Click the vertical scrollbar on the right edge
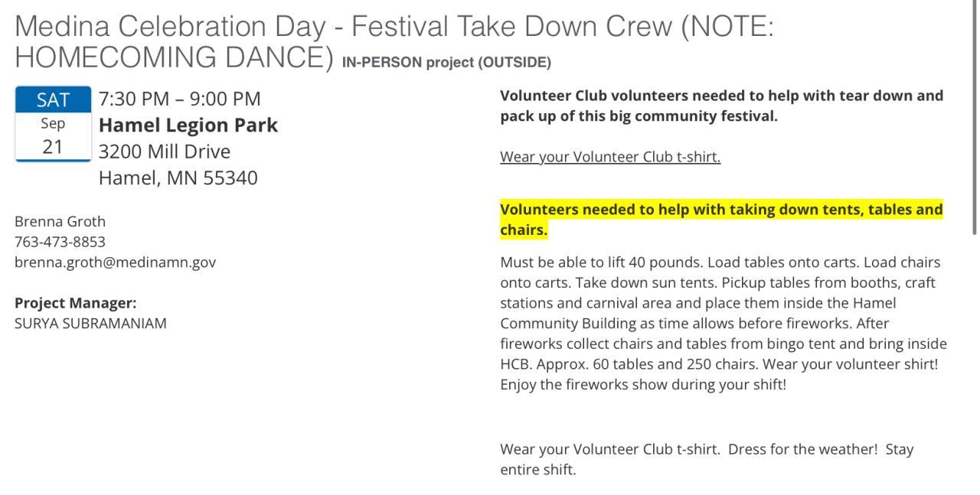 pos(975,115)
